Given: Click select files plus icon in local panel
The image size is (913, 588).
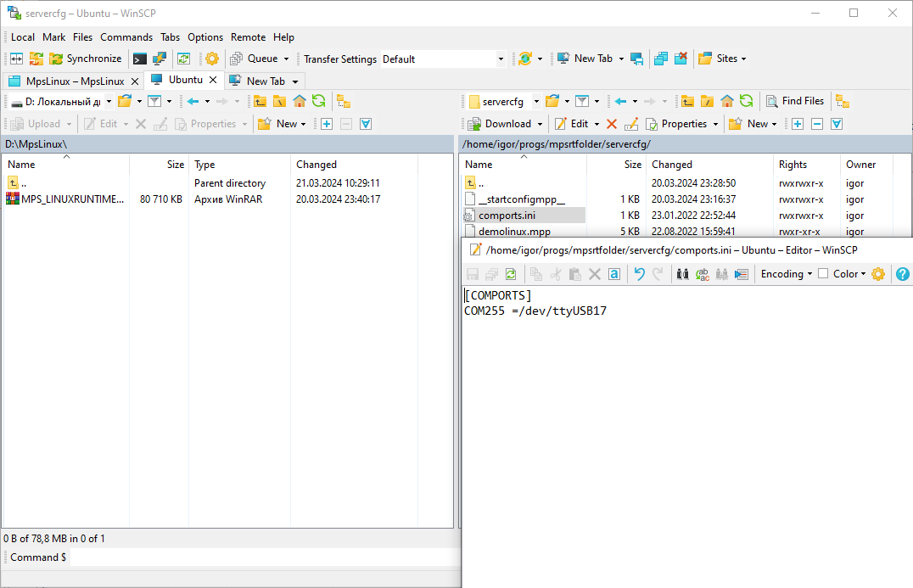Looking at the screenshot, I should (327, 124).
